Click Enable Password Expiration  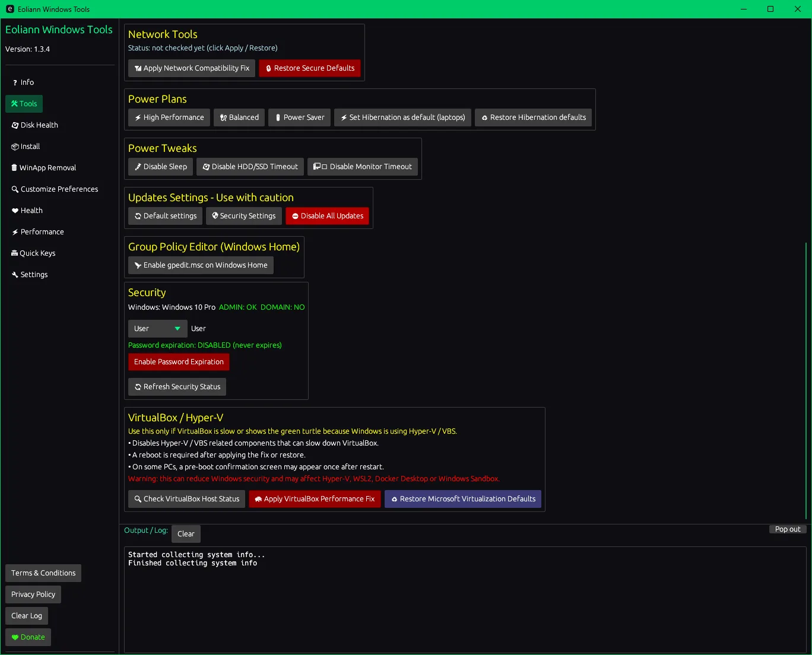coord(179,362)
